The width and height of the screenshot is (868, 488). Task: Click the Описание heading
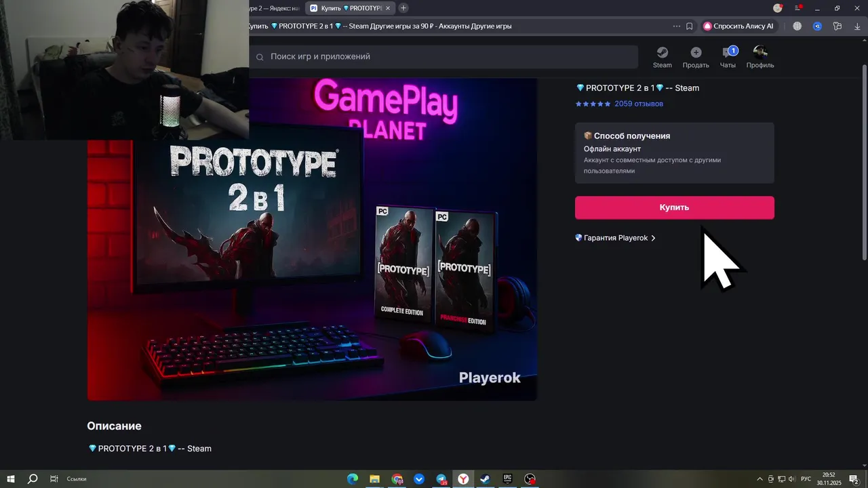click(114, 426)
